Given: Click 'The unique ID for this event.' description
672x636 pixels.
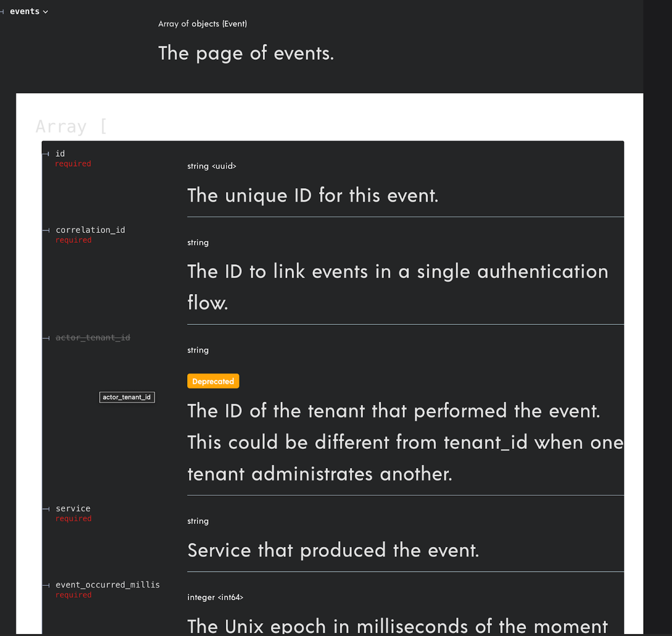Looking at the screenshot, I should [313, 196].
